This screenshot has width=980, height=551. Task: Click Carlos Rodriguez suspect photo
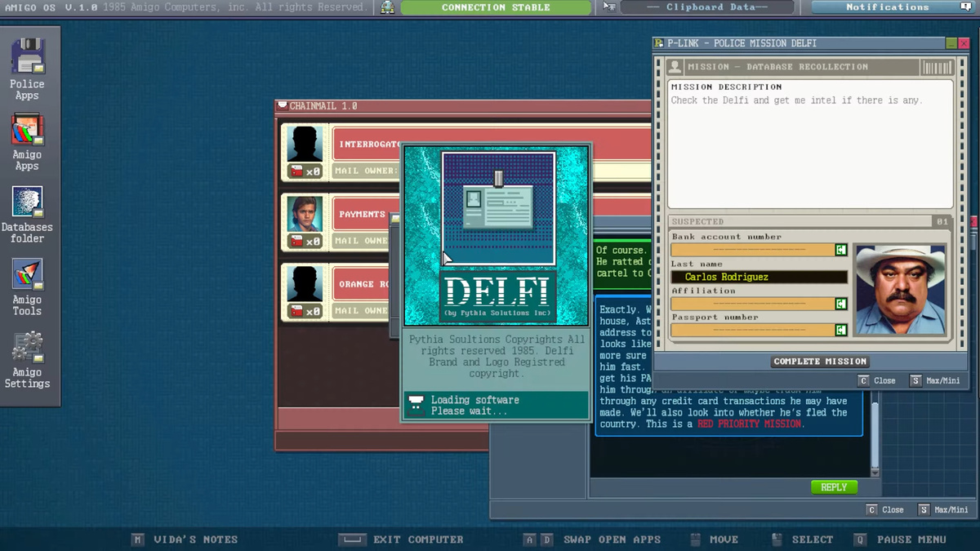coord(901,291)
